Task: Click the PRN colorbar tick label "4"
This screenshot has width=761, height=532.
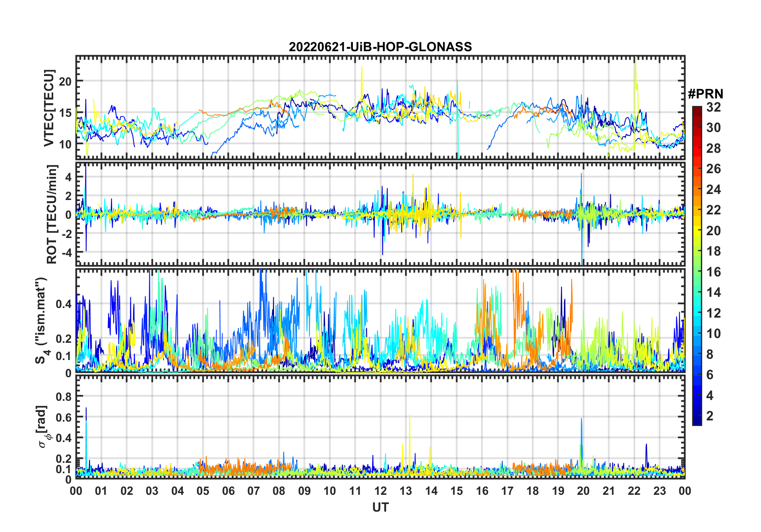Action: click(710, 396)
